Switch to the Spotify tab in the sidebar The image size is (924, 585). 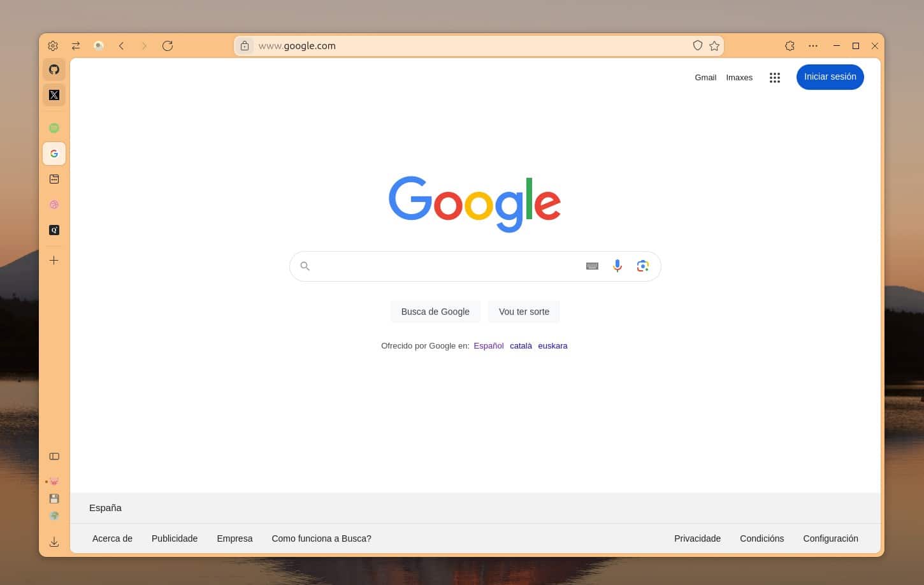point(54,128)
